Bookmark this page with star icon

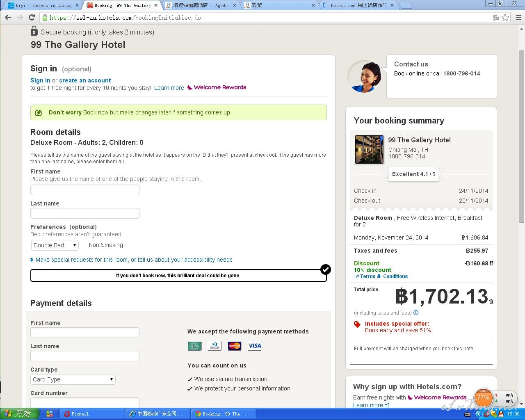(505, 18)
